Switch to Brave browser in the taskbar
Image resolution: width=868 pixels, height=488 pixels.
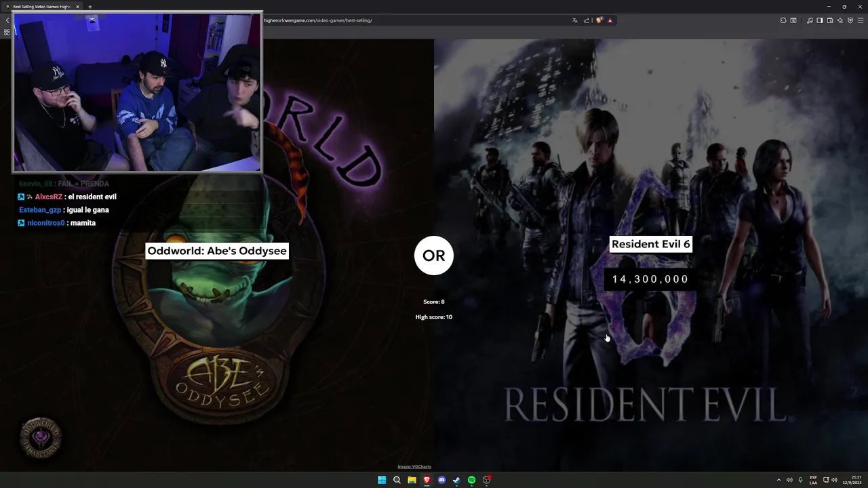coord(427,480)
